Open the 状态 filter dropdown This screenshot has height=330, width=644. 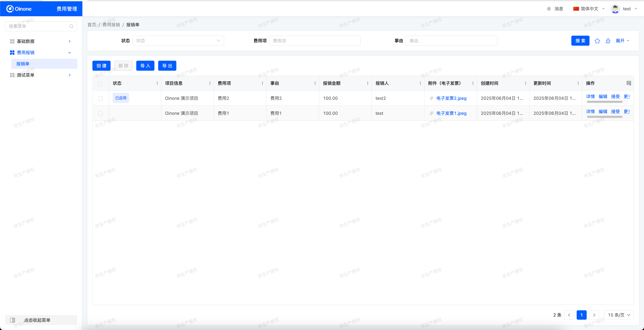coord(178,41)
